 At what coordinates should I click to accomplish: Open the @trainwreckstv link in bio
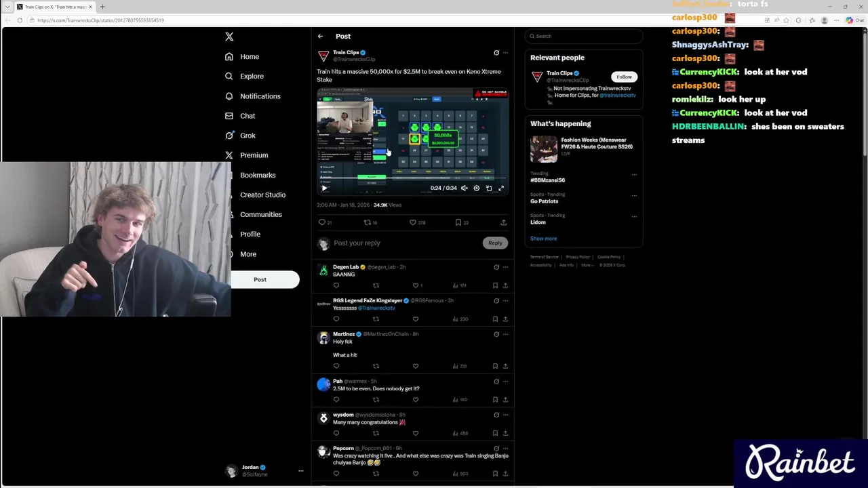[617, 96]
